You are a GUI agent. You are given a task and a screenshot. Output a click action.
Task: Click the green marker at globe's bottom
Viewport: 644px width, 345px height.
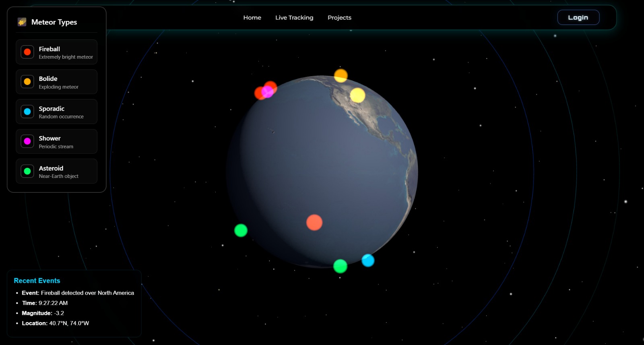(x=340, y=266)
